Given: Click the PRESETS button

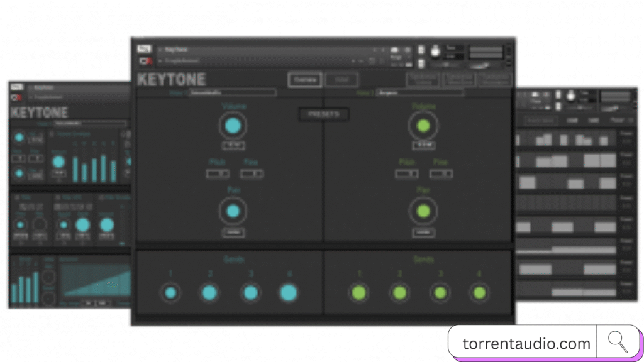Looking at the screenshot, I should 324,114.
